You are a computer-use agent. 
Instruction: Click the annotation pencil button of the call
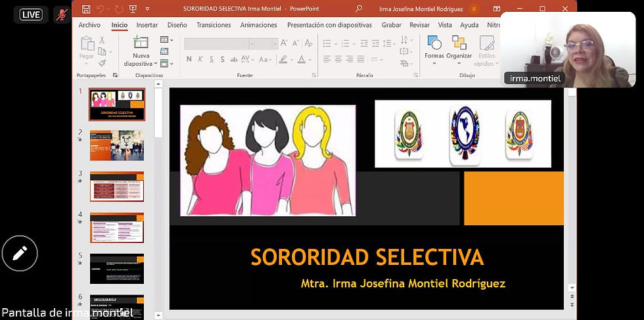tap(20, 254)
